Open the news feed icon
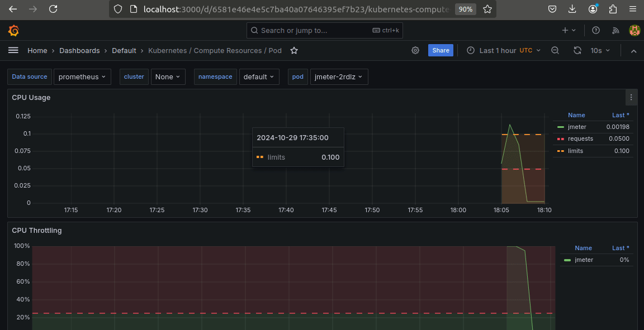 [x=615, y=31]
